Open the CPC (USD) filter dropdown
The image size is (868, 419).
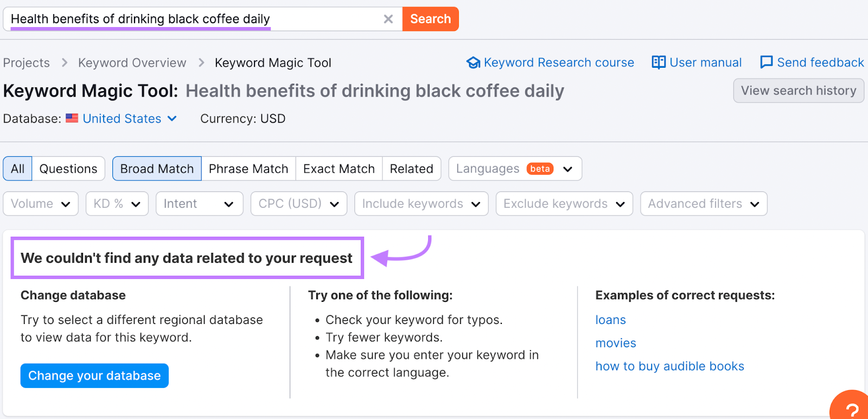[299, 204]
